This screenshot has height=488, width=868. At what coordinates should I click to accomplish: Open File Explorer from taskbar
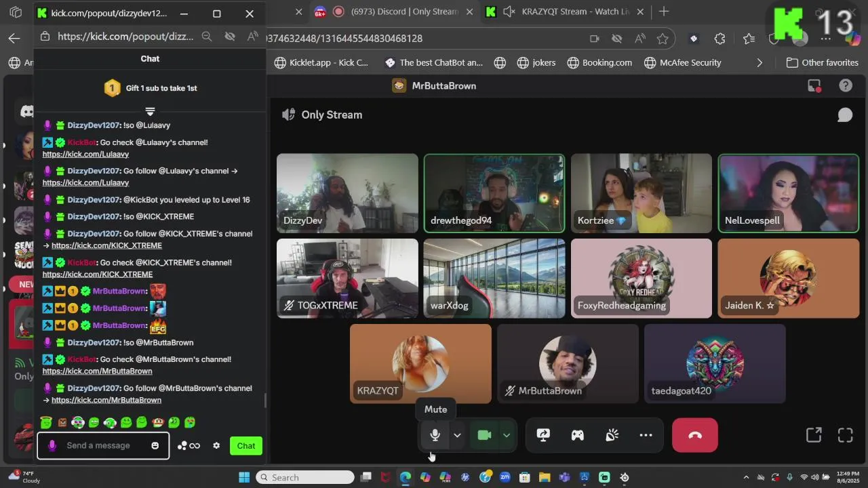[545, 477]
